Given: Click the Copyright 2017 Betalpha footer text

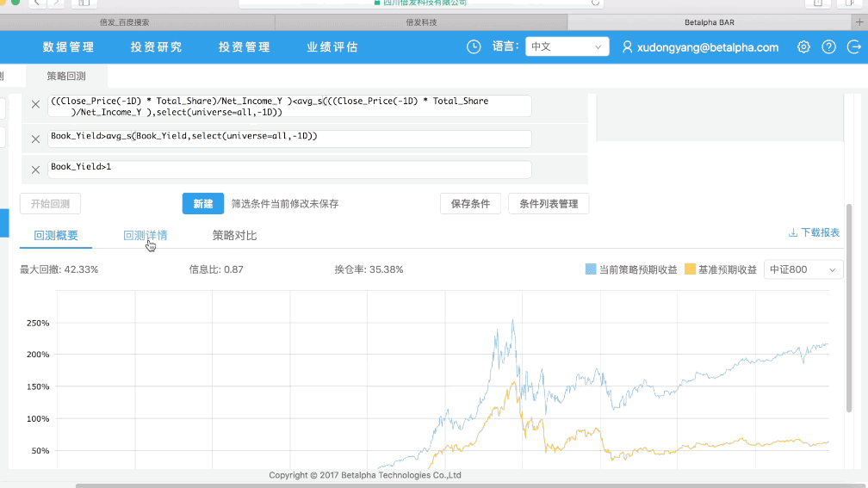Looking at the screenshot, I should click(x=365, y=475).
